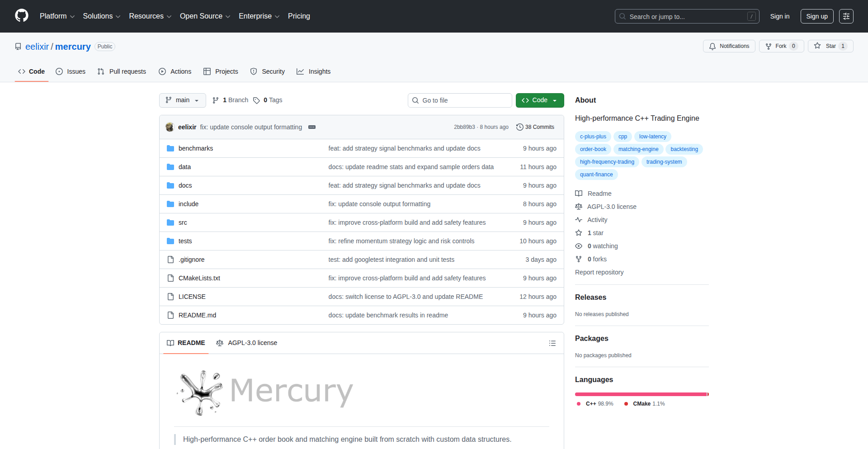This screenshot has width=868, height=449.
Task: Click the include folder icon
Action: tap(170, 204)
